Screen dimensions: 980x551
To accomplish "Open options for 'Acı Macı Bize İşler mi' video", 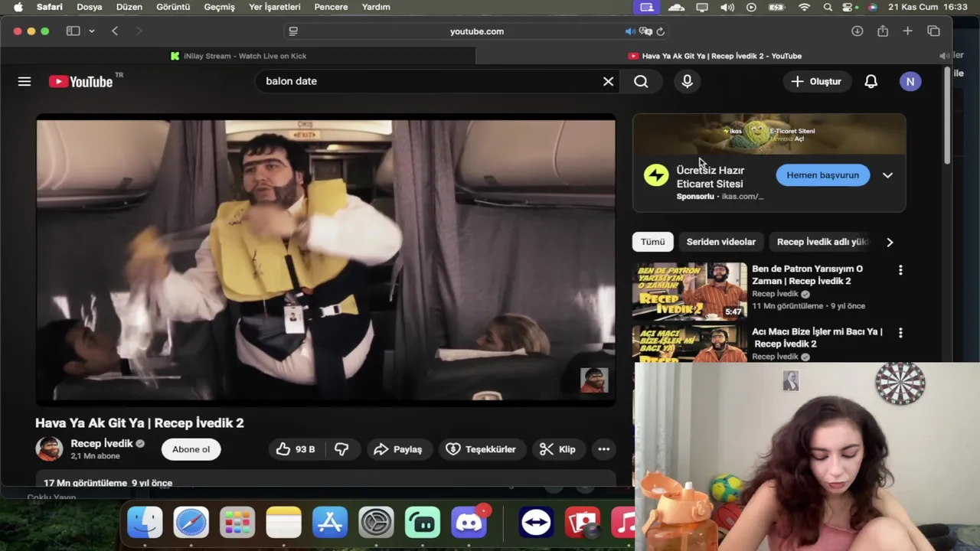I will [900, 333].
